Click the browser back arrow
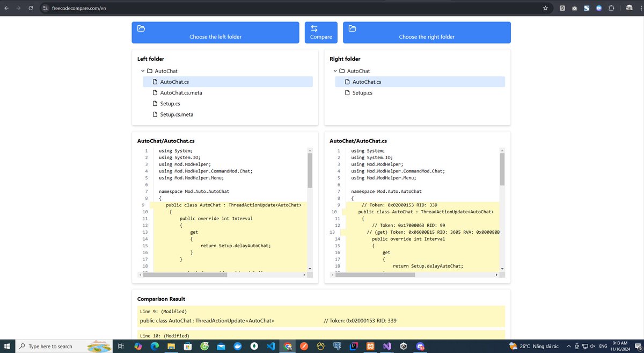The height and width of the screenshot is (353, 644). [x=6, y=9]
